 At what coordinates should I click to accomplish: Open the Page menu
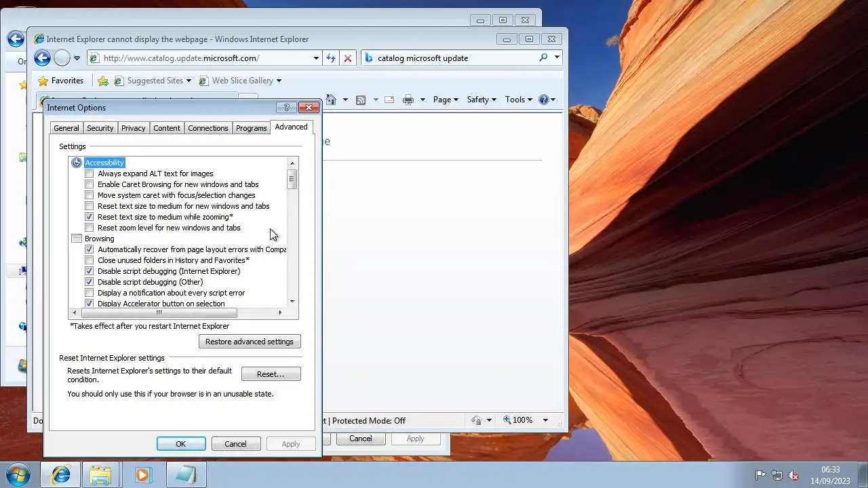(446, 100)
